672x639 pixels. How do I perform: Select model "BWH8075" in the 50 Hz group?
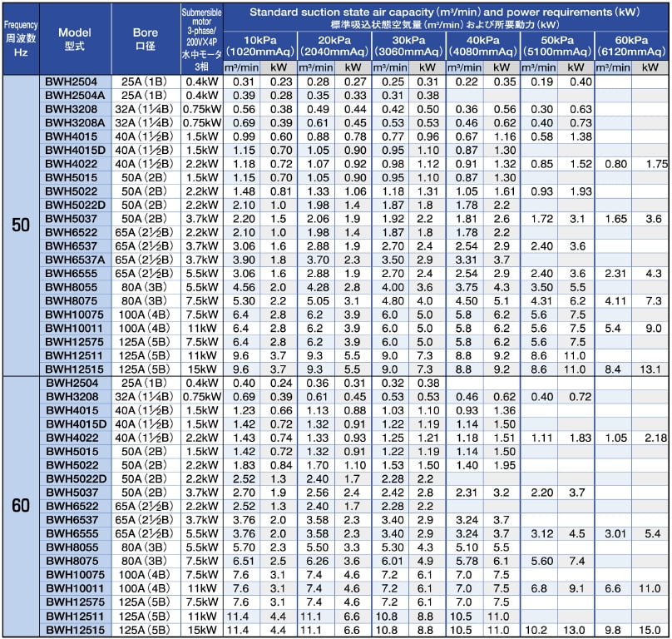pyautogui.click(x=72, y=300)
